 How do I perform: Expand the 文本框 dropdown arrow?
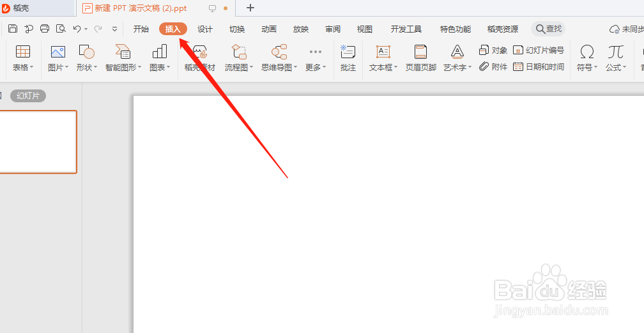396,67
